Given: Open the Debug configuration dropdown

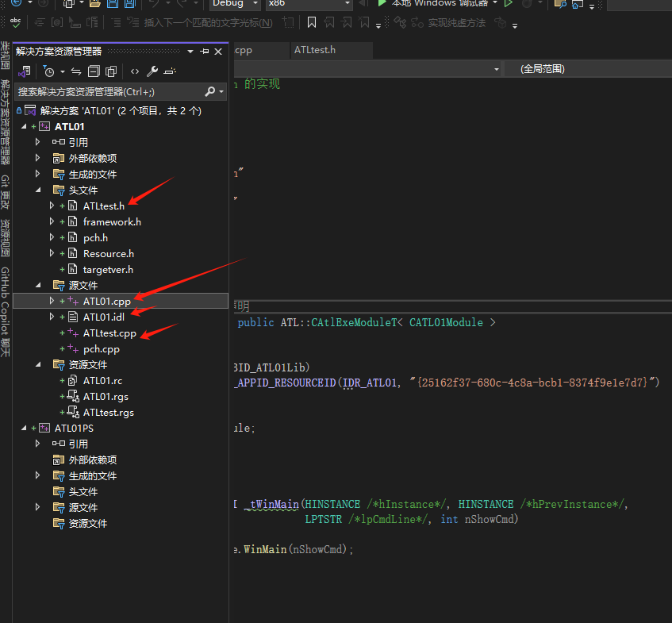Looking at the screenshot, I should [235, 4].
